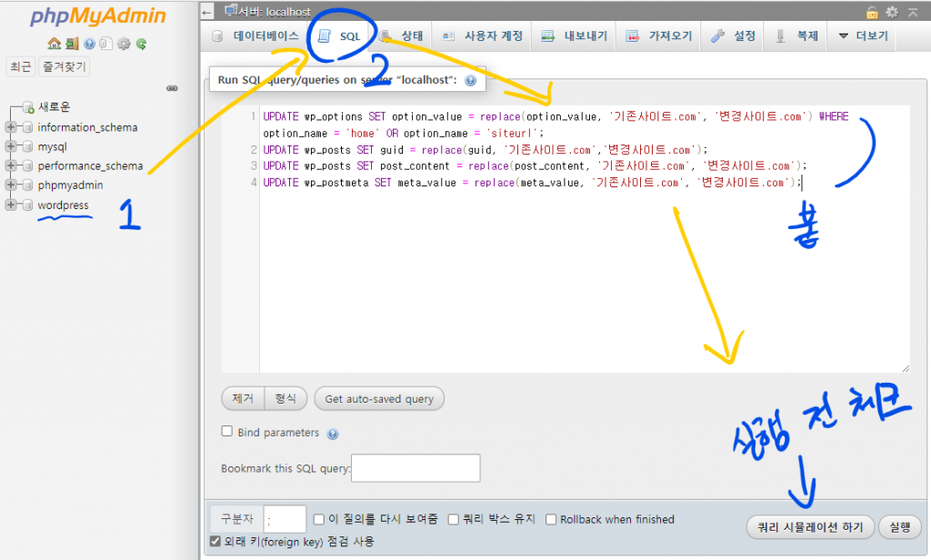Screen dimensions: 931x560
Task: Click 쿼리 시뮬레이션 하기 button
Action: tap(810, 527)
